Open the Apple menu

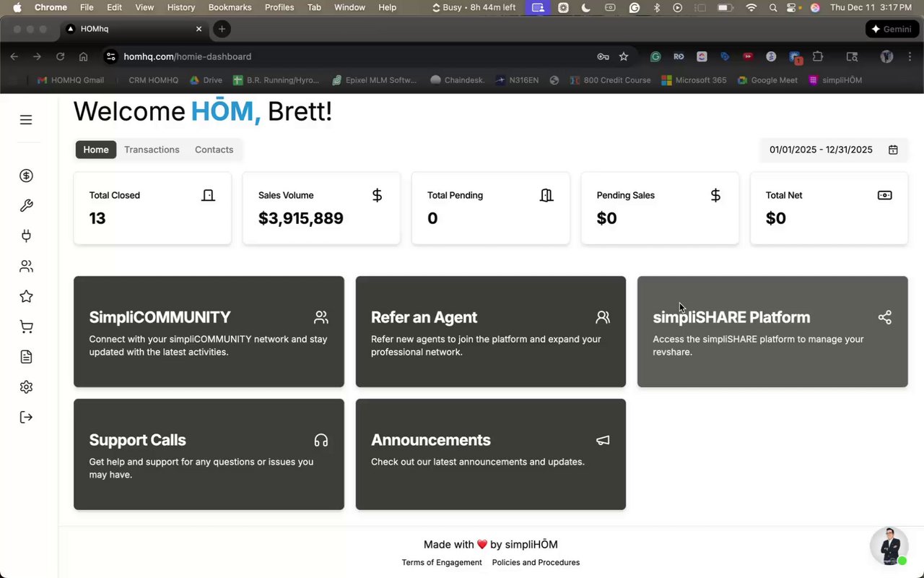pos(17,7)
